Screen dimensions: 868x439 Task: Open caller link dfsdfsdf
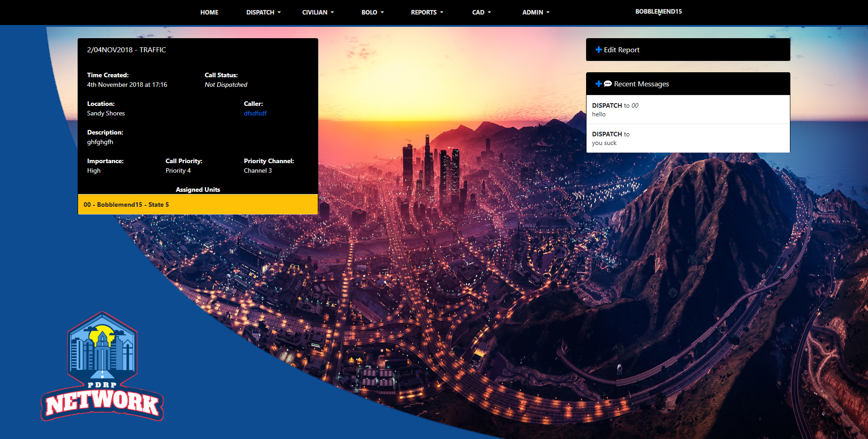click(x=255, y=113)
